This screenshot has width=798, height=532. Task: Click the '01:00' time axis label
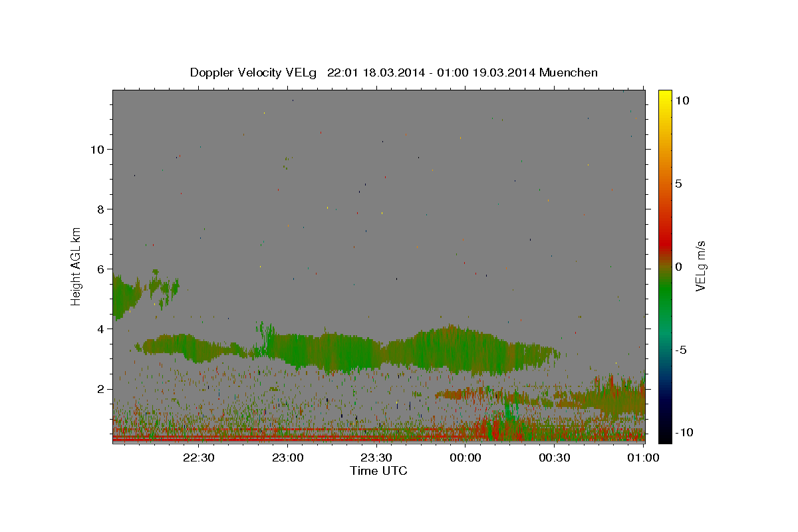pyautogui.click(x=643, y=458)
